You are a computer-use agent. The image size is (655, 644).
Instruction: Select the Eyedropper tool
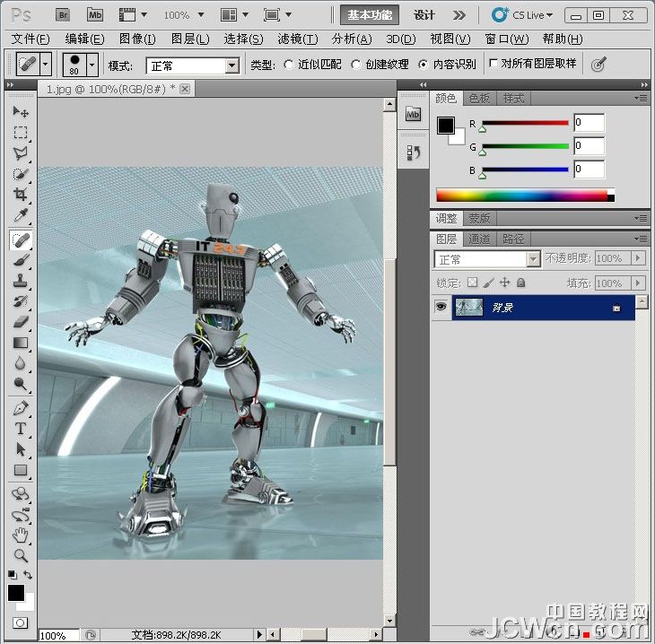click(x=20, y=215)
